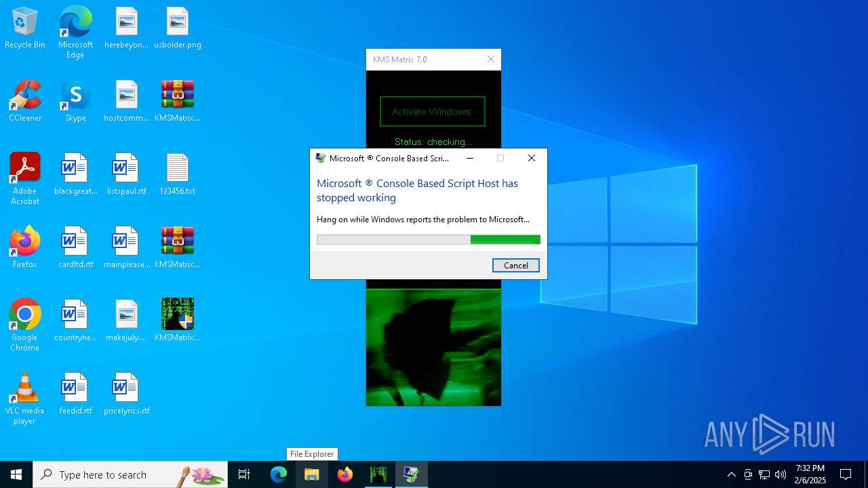Open CCleaner desktop shortcut
The width and height of the screenshot is (868, 488).
coord(25,101)
